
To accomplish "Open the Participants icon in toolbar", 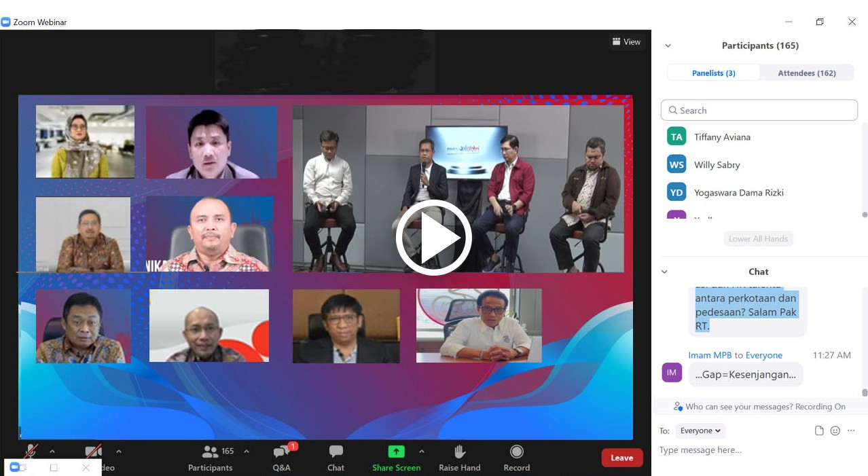I will pyautogui.click(x=211, y=452).
